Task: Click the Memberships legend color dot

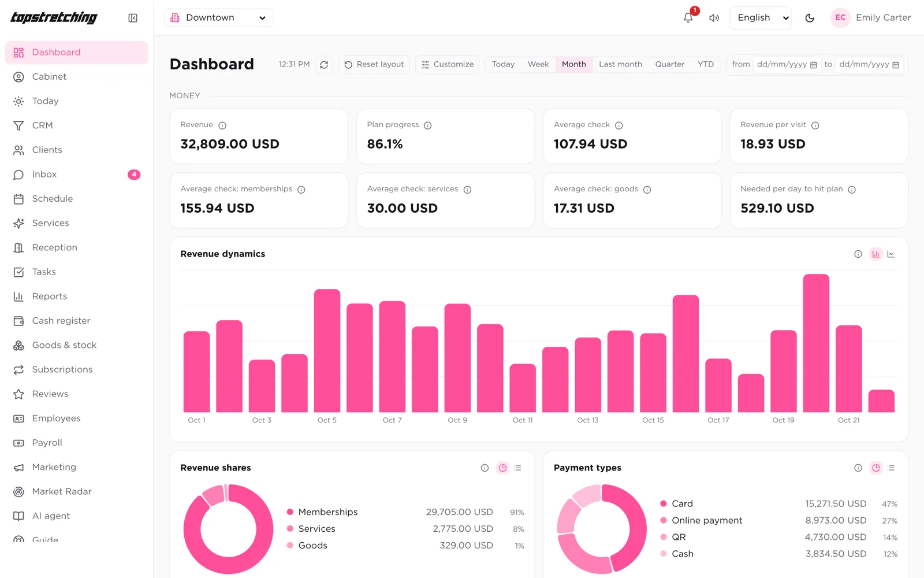Action: tap(290, 512)
